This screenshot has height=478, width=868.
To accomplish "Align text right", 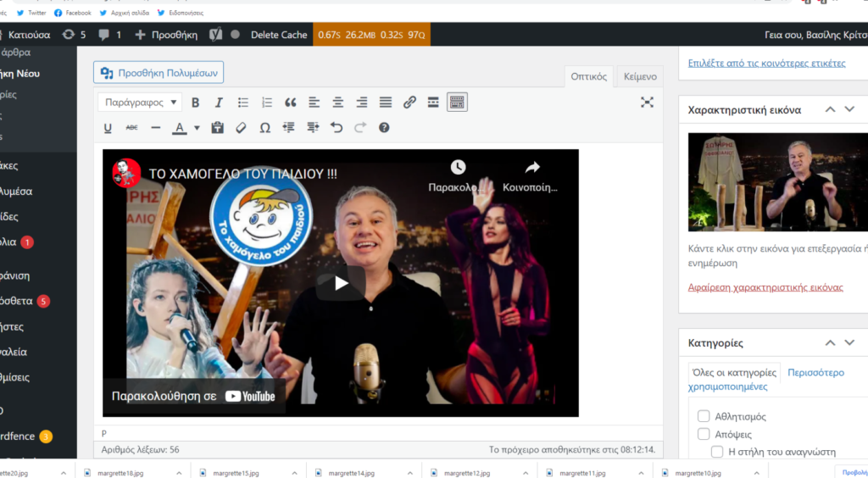I will (x=361, y=103).
